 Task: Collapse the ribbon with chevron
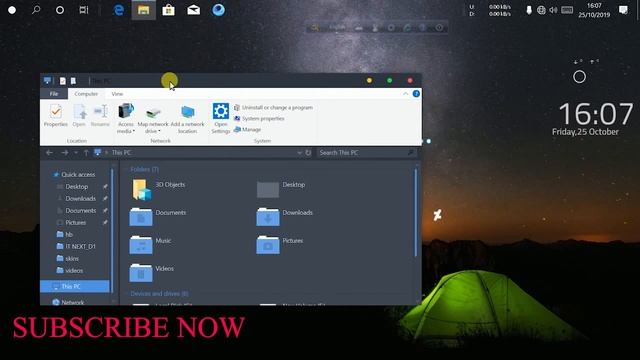406,94
